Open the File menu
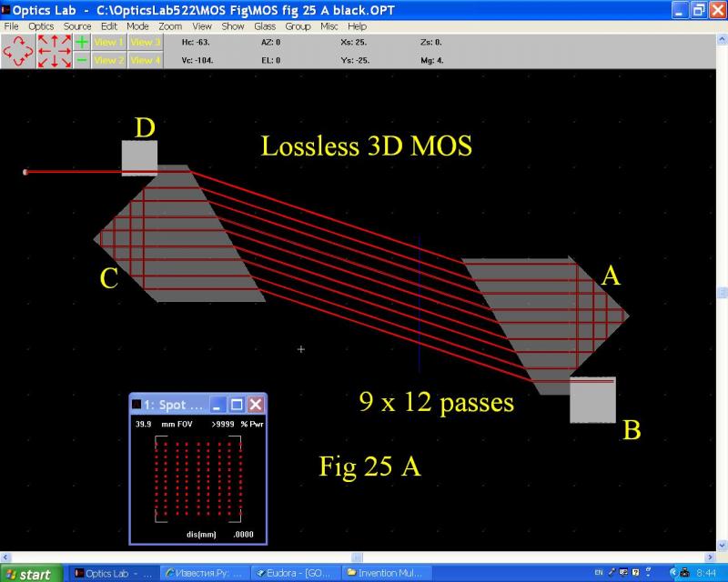 point(11,26)
